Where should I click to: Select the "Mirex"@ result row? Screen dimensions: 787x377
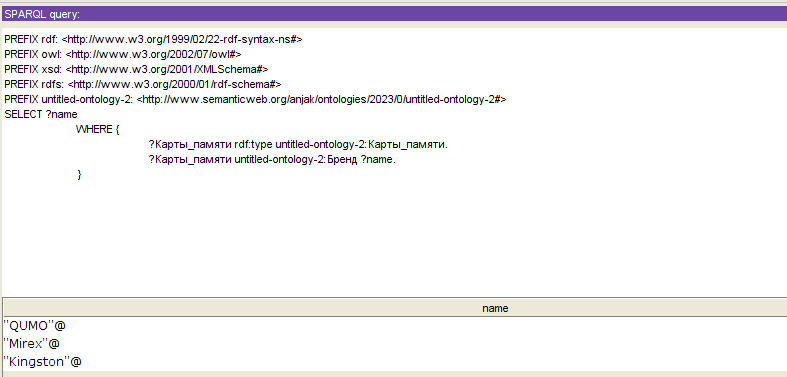[x=395, y=344]
